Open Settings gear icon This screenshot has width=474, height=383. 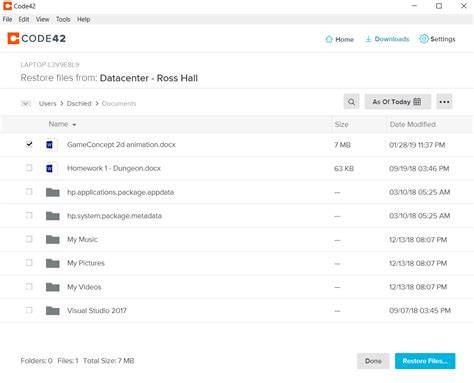tap(424, 39)
